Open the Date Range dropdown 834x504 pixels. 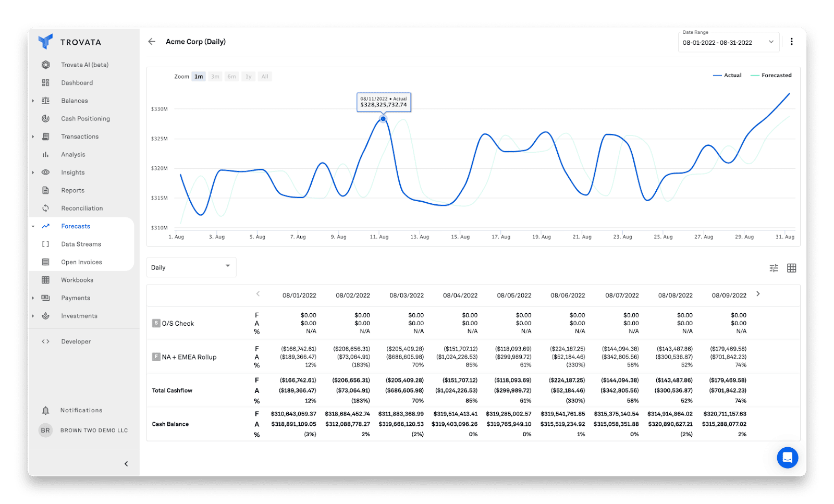click(728, 42)
